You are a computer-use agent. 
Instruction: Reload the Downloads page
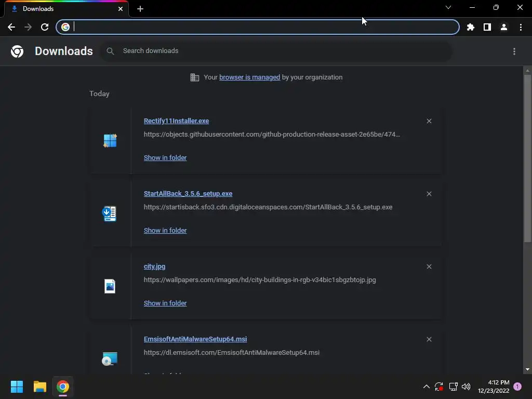pos(45,27)
